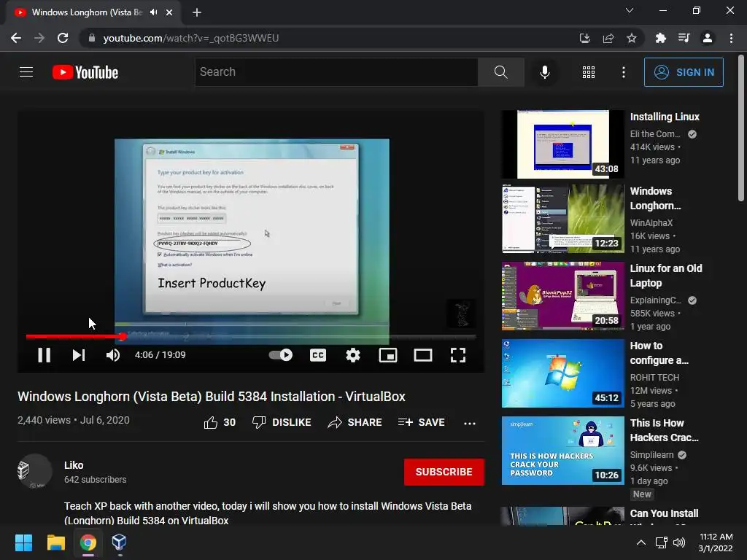Seek on the red video progress bar

251,336
